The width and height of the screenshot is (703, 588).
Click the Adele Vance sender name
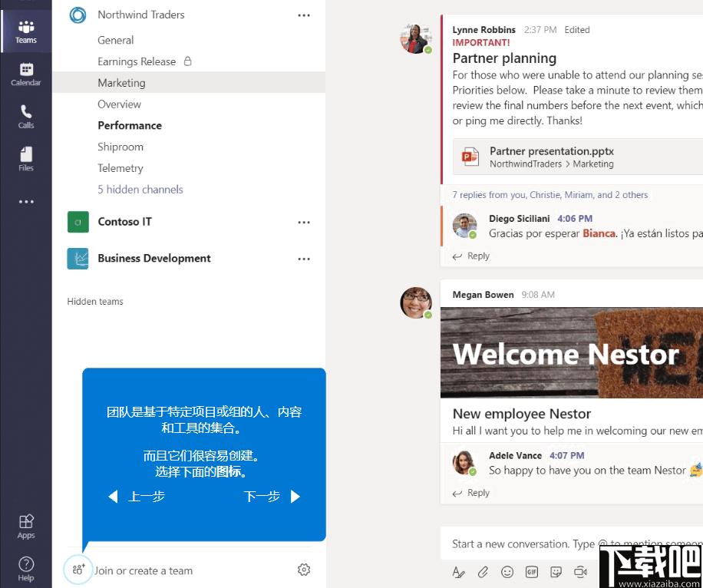coord(515,455)
